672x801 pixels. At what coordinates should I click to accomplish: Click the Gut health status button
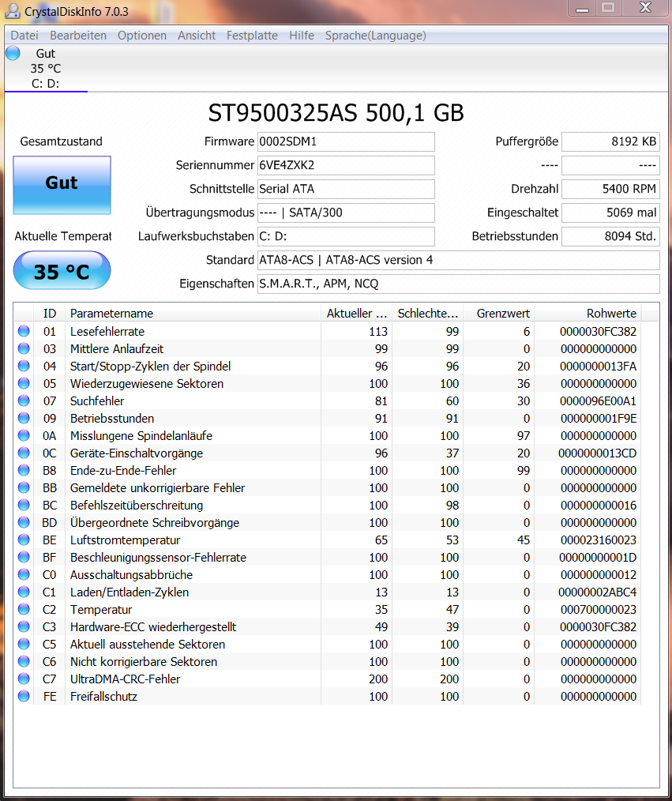tap(62, 185)
